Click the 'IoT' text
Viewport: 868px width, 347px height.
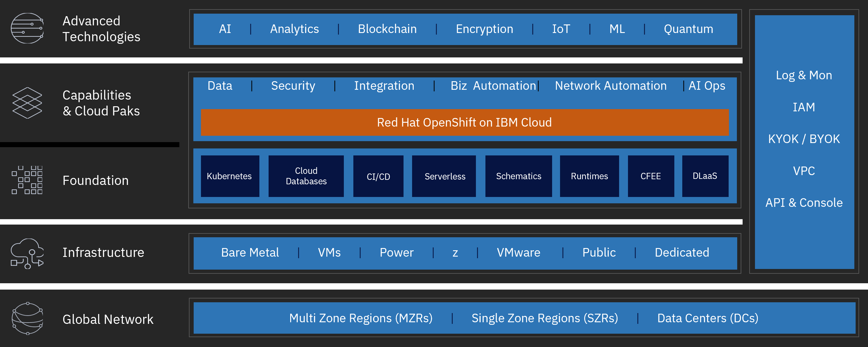561,29
